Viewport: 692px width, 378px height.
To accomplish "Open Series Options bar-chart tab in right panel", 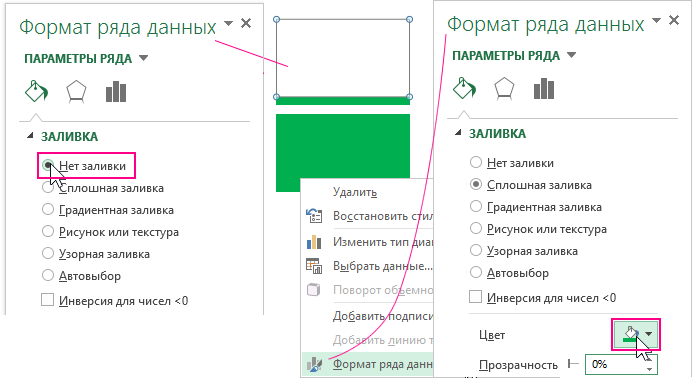I will 544,88.
